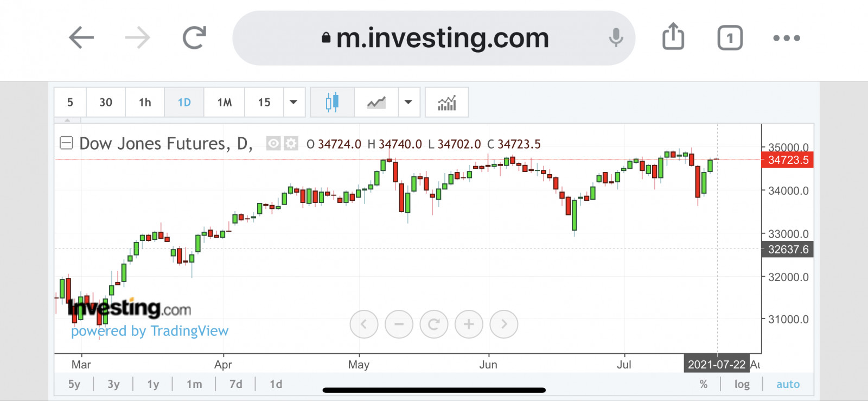Toggle the log scale option
Image resolution: width=868 pixels, height=401 pixels.
pyautogui.click(x=742, y=384)
